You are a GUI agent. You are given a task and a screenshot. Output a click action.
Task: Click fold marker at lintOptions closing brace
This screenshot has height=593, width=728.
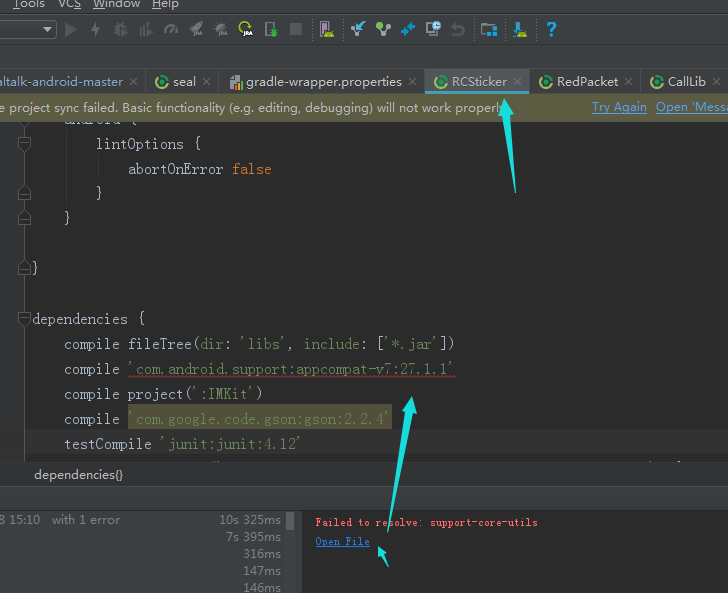pos(24,193)
